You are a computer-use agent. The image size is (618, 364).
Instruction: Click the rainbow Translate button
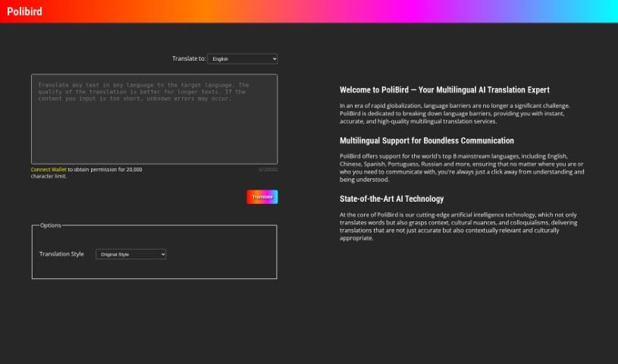[262, 197]
